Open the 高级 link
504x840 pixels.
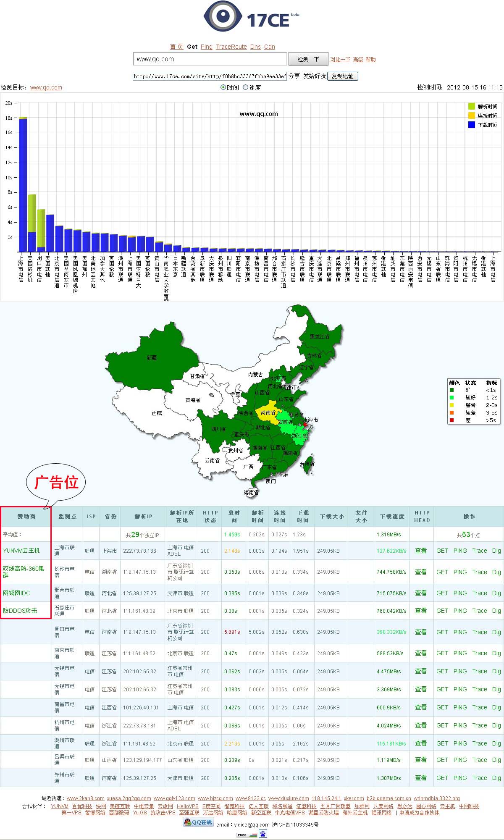pos(358,60)
